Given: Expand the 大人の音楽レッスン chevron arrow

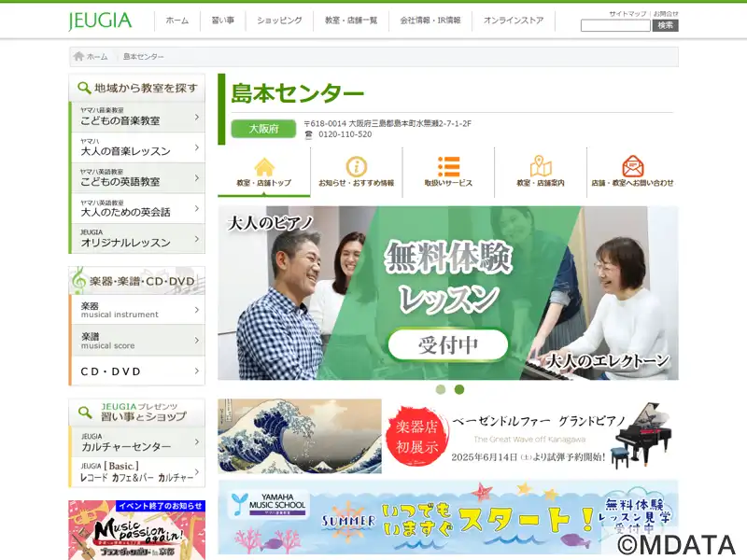Looking at the screenshot, I should [197, 147].
